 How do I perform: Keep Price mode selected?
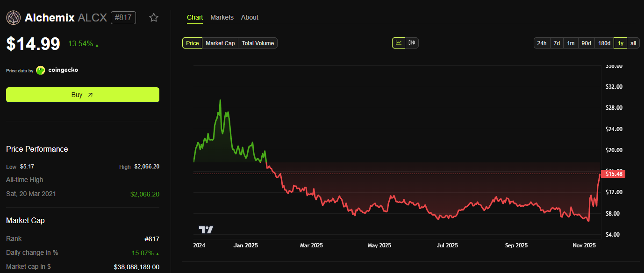coord(192,42)
